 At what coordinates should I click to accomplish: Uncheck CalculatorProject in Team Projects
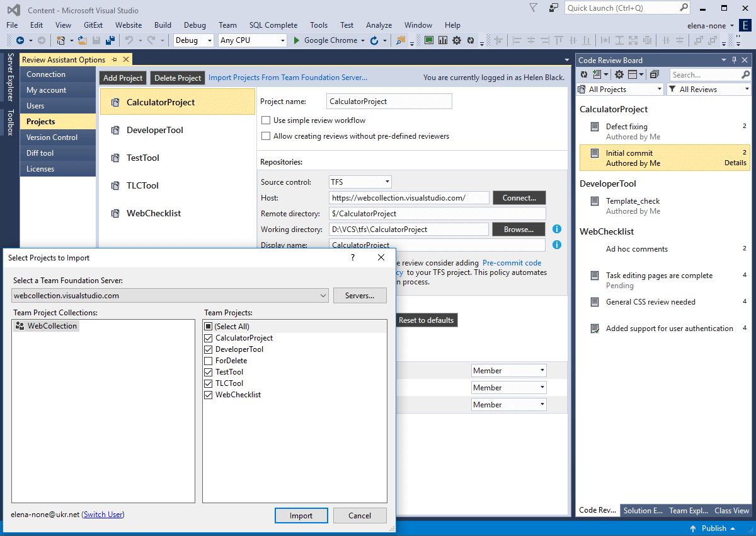[x=209, y=338]
